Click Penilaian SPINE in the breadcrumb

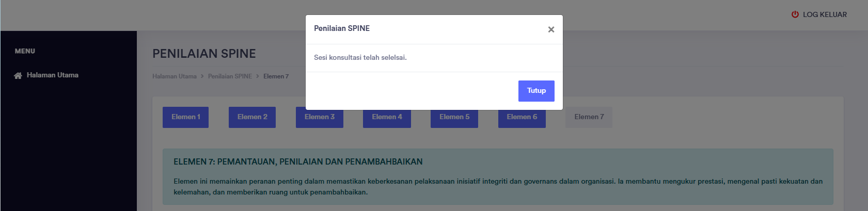(230, 76)
